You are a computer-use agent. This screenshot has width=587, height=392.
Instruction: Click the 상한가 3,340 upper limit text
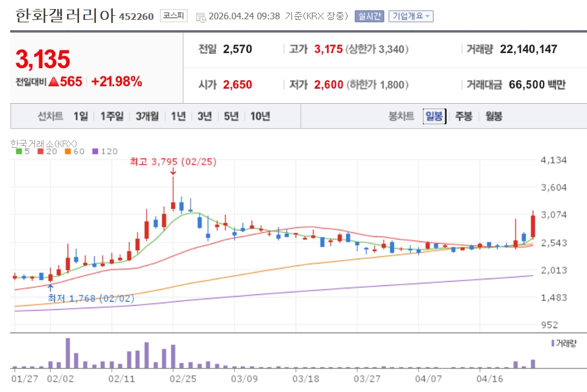point(376,49)
